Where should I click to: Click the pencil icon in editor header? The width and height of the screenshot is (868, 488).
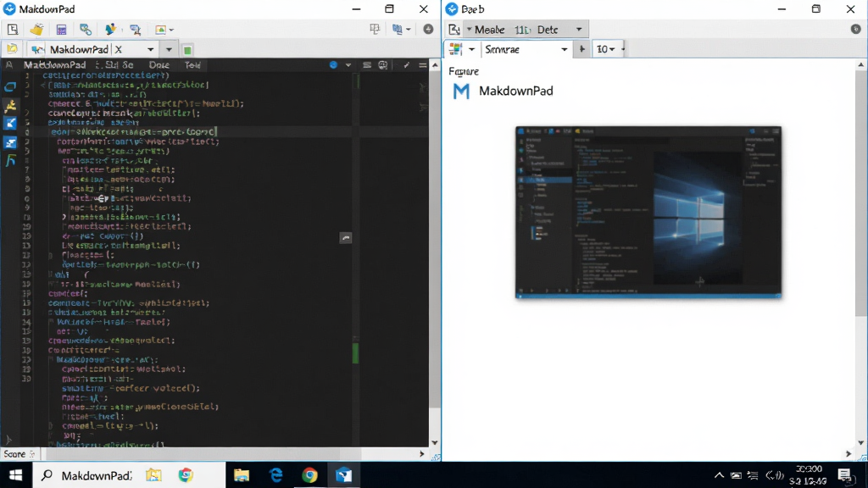tap(406, 64)
